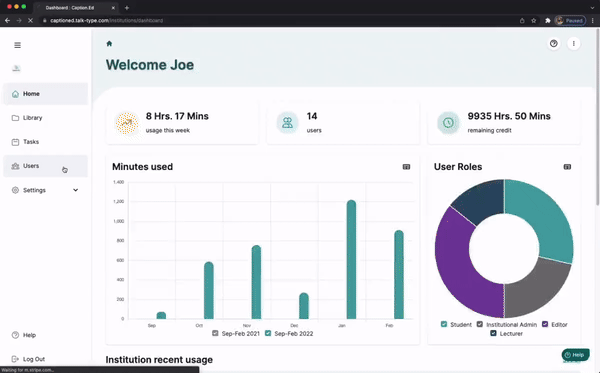Screen dimensions: 600x373
Task: Open a new browser tab with plus
Action: point(127,8)
